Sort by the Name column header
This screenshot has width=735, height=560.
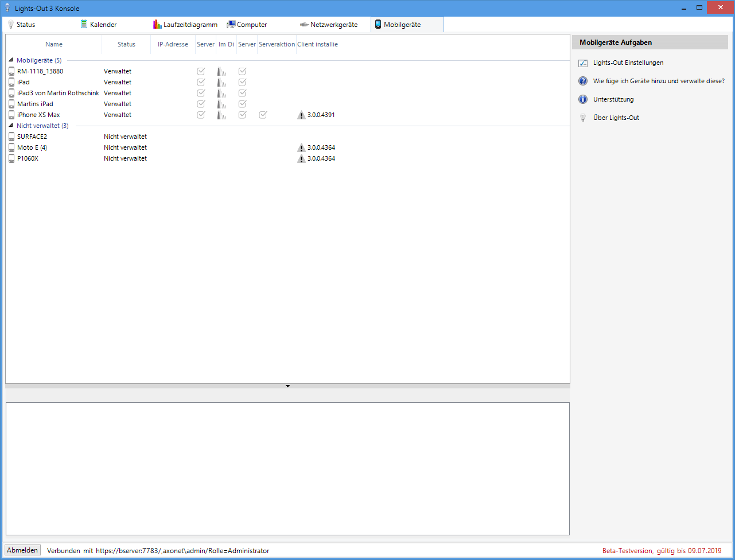(54, 44)
